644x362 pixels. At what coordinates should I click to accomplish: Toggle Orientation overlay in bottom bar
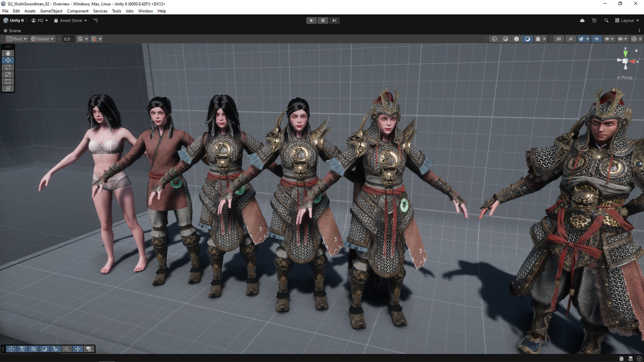tap(78, 349)
